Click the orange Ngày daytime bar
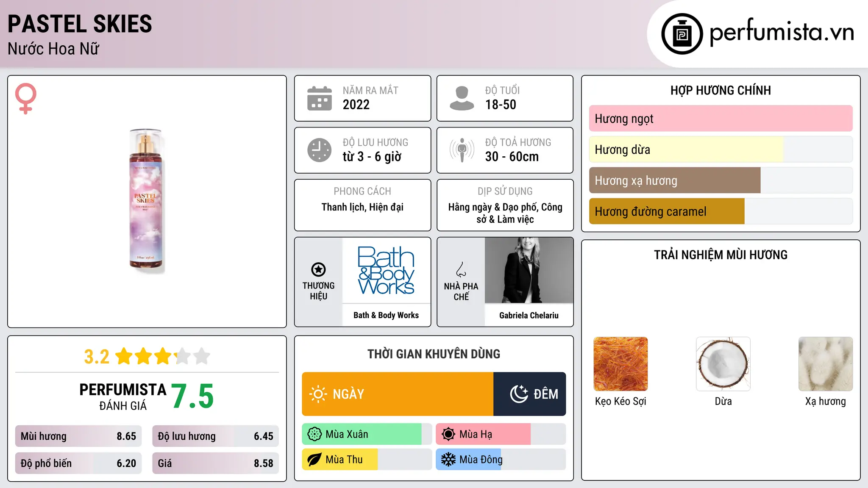Screen dimensions: 868x488 coord(398,394)
